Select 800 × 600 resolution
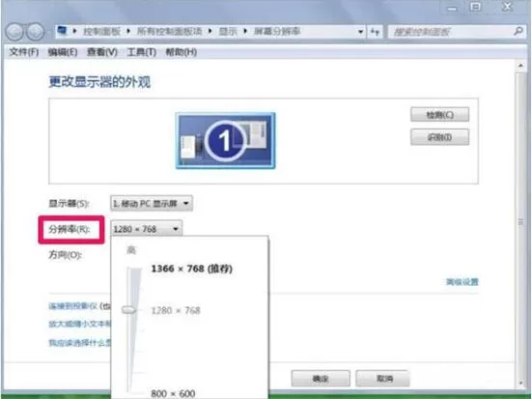 point(173,393)
